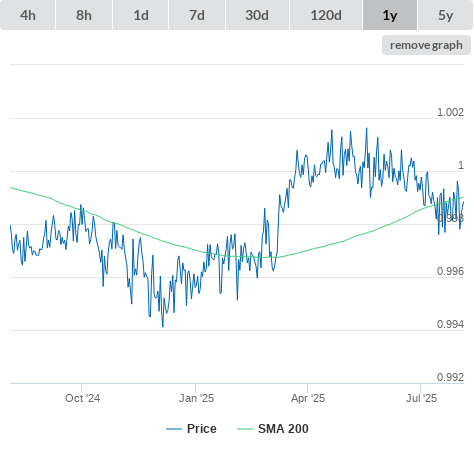Click the 0.994 y-axis value label
474x455 pixels.
click(x=450, y=324)
